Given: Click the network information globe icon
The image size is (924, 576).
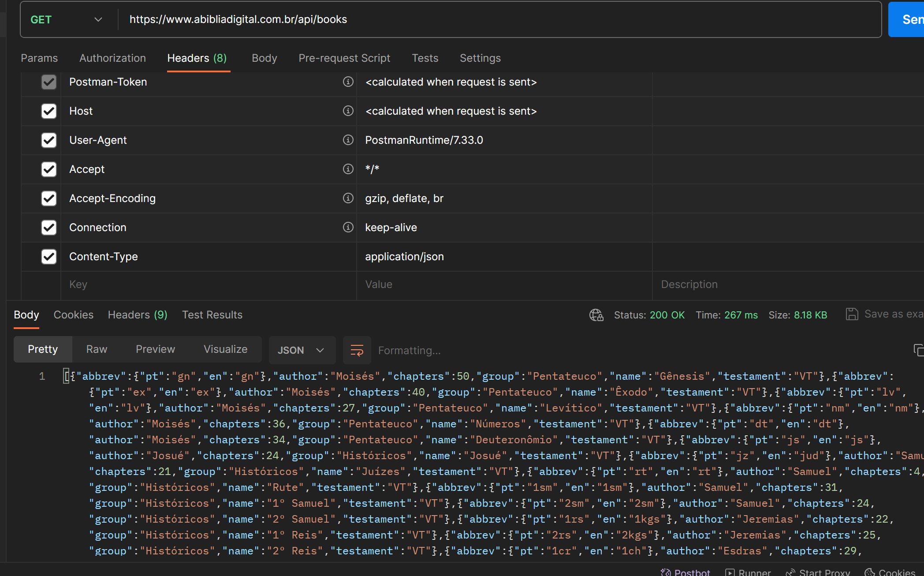Looking at the screenshot, I should tap(596, 315).
